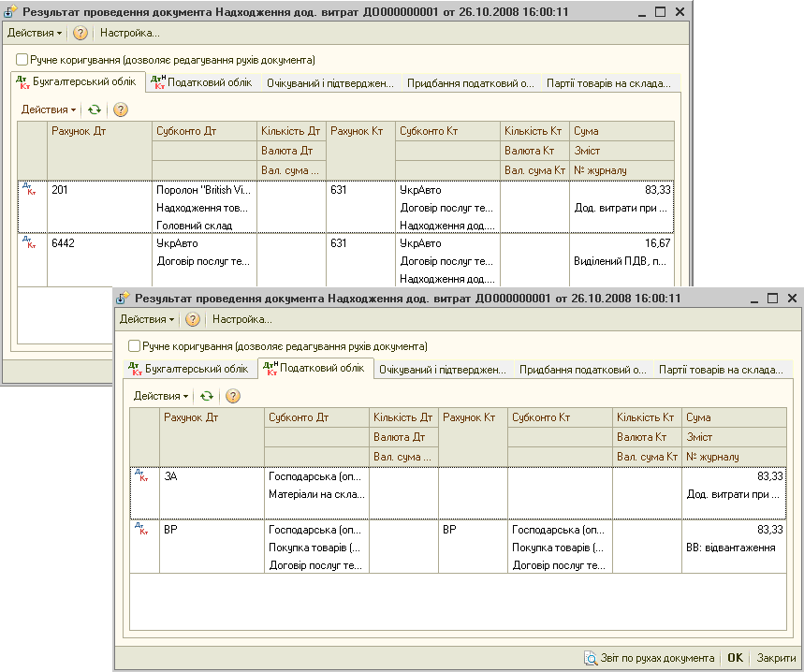The height and width of the screenshot is (672, 804).
Task: Select sum 16,67 cell in back window
Action: click(621, 243)
